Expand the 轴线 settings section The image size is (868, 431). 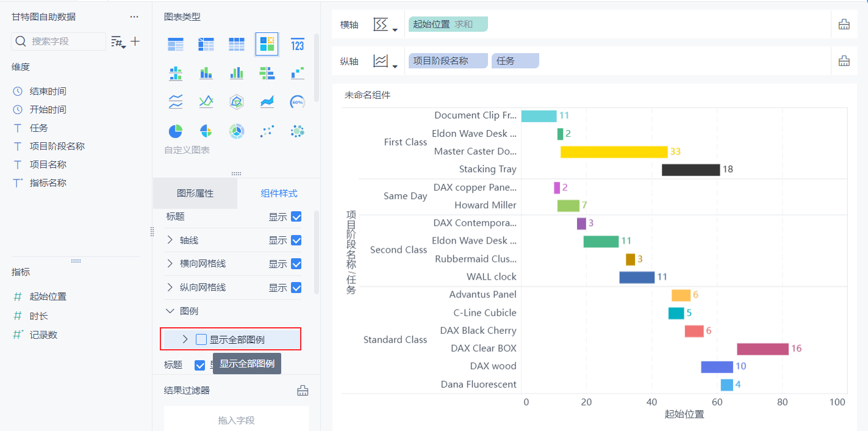[170, 240]
